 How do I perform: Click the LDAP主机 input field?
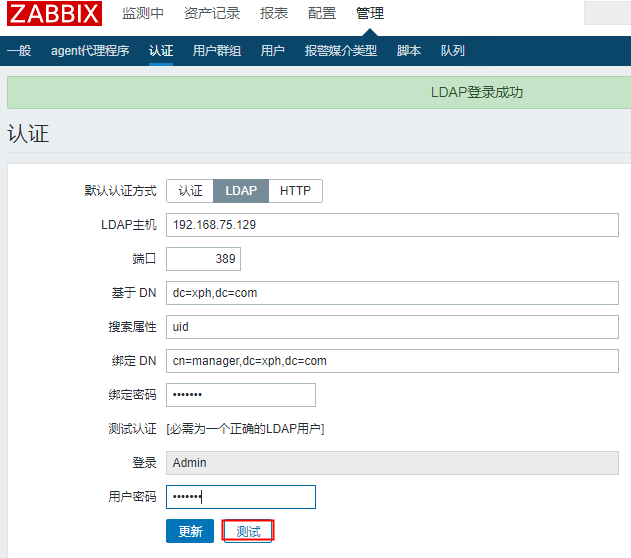[x=392, y=225]
